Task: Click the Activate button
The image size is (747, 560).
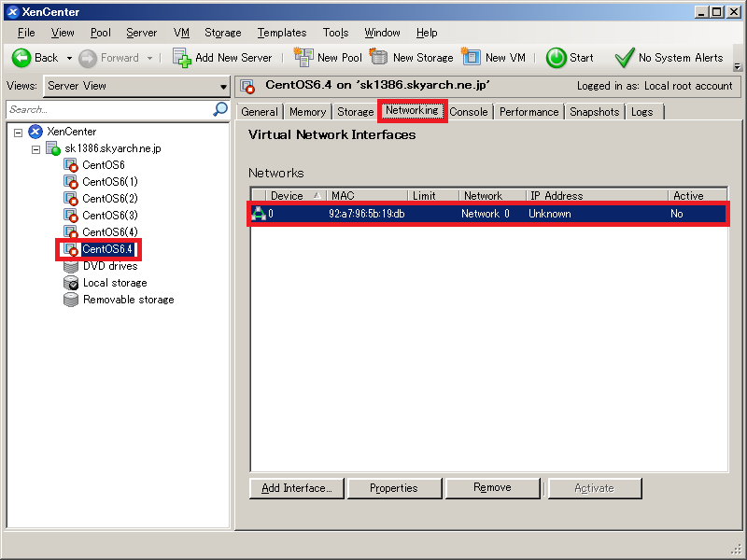Action: [595, 488]
